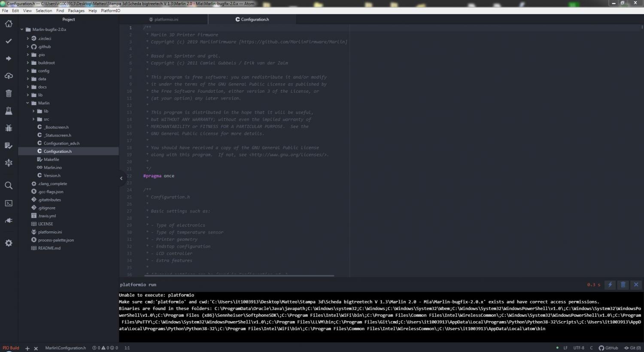Click the Clean trash can icon in the left toolbar
Image resolution: width=644 pixels, height=352 pixels.
pyautogui.click(x=9, y=93)
